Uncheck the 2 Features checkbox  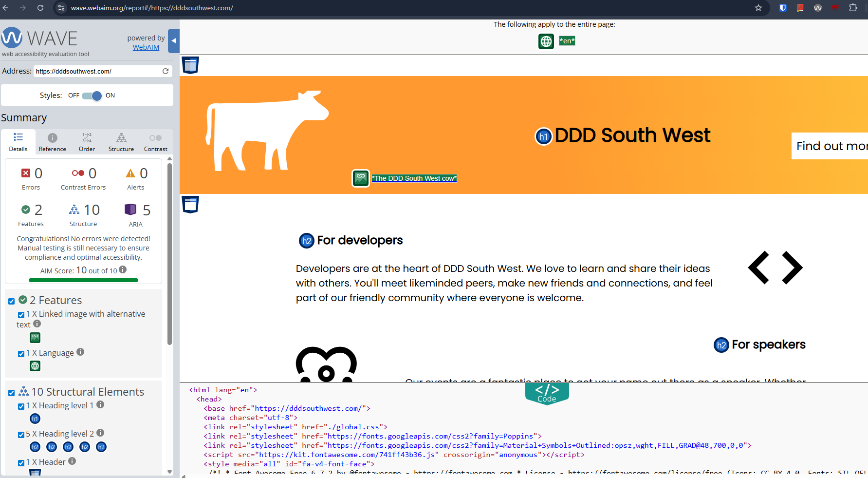[x=12, y=301]
